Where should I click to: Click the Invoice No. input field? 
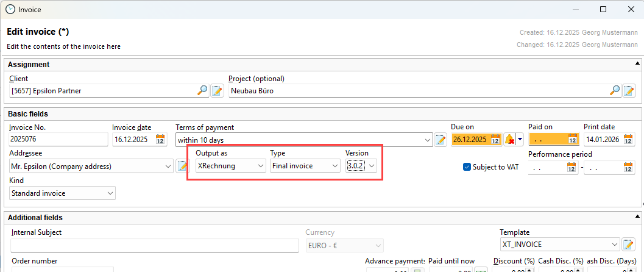[57, 140]
